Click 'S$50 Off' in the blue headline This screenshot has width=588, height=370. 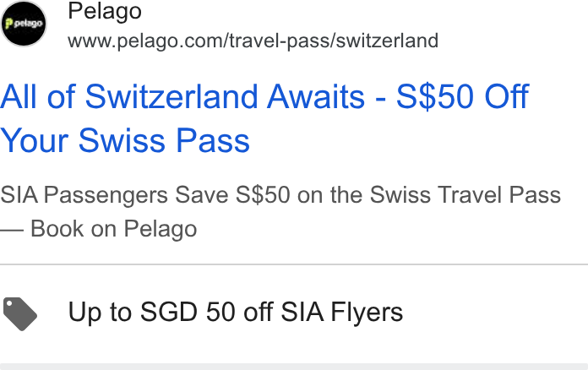coord(462,96)
